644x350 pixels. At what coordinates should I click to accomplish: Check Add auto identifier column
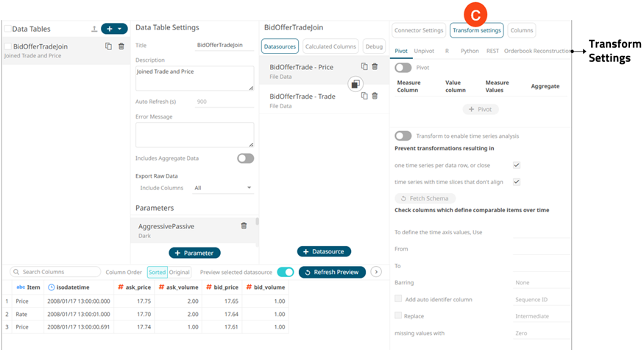398,298
